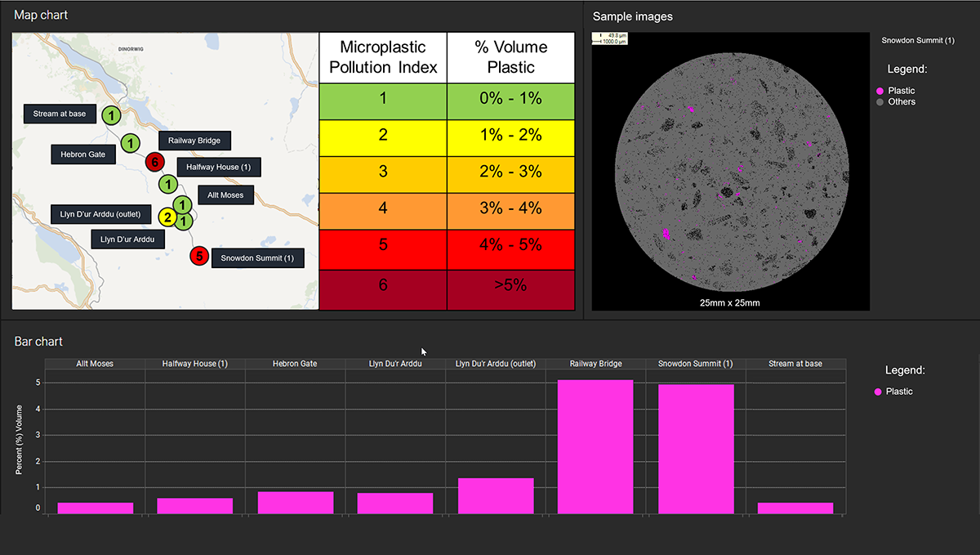Click the Stream at base column header in bar chart

[795, 364]
